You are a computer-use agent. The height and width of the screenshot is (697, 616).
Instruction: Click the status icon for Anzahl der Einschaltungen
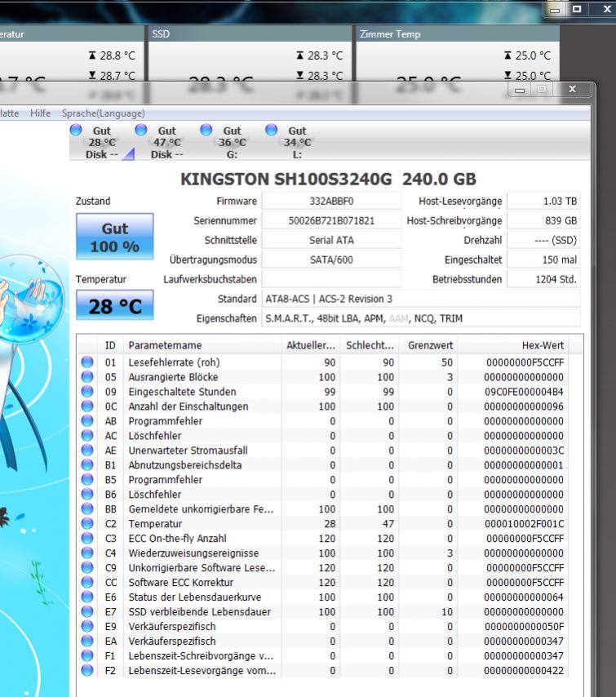pos(87,406)
